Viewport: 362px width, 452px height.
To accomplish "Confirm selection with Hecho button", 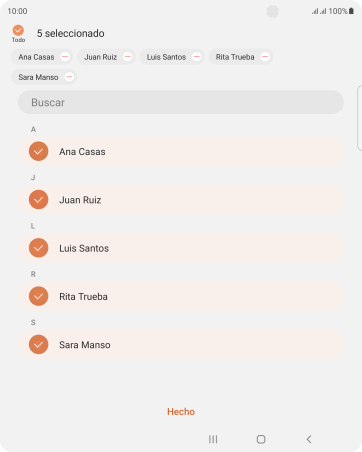I will click(181, 412).
